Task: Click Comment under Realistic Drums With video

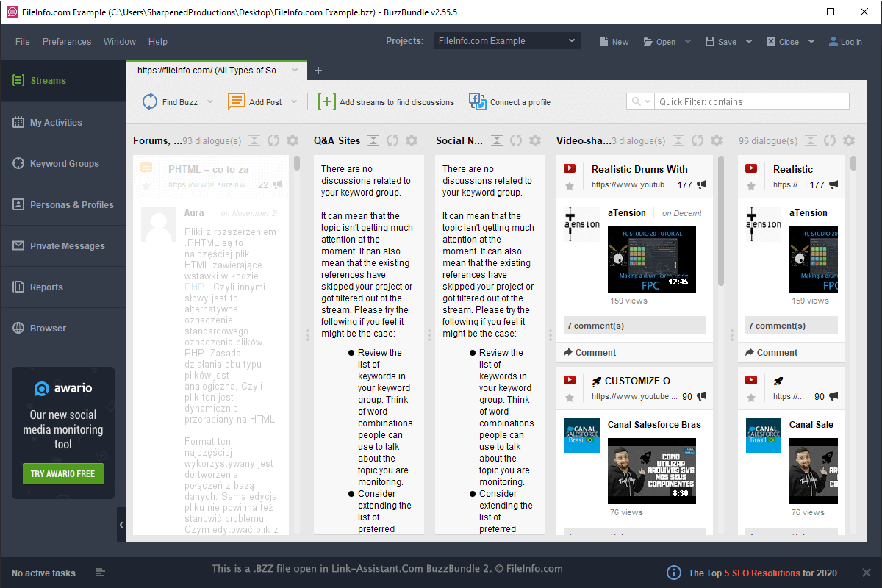Action: tap(590, 353)
